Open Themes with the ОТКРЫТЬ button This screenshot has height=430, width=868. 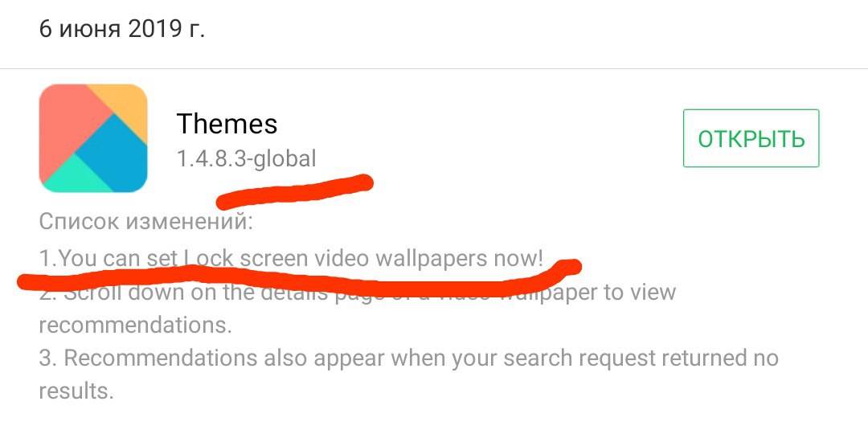pyautogui.click(x=751, y=138)
